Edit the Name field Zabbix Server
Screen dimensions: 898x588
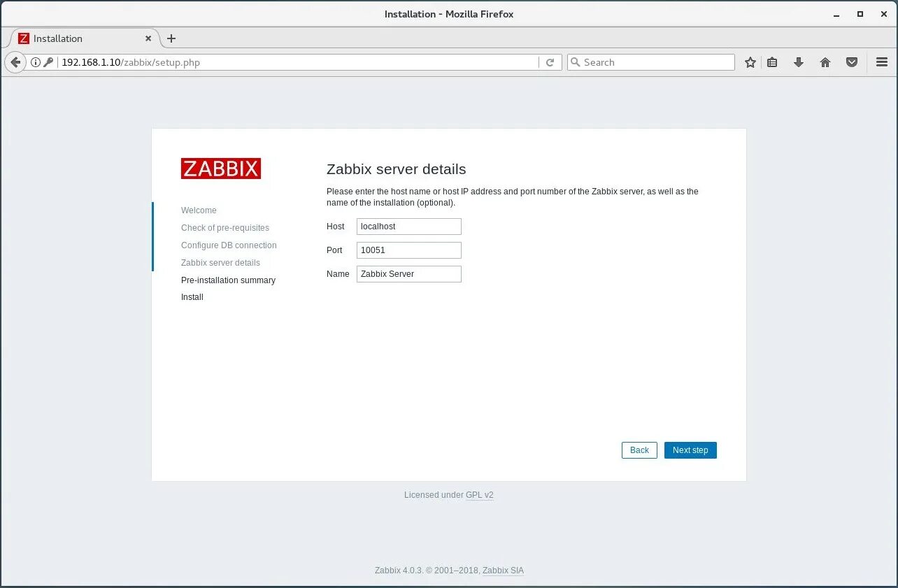pyautogui.click(x=409, y=274)
